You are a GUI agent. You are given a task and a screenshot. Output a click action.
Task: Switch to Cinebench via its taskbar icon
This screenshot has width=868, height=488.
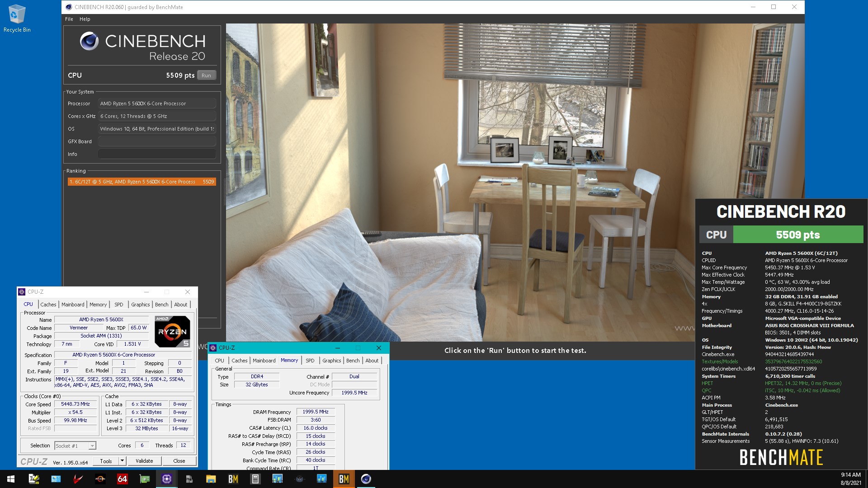pyautogui.click(x=366, y=479)
